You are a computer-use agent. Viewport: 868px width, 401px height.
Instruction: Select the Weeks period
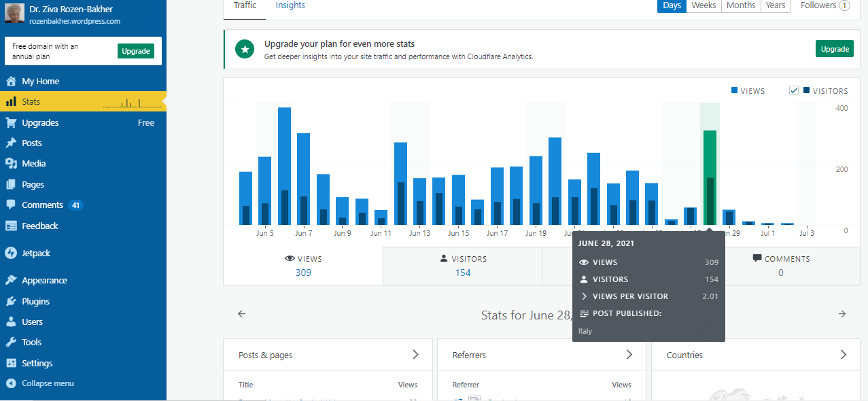tap(704, 5)
